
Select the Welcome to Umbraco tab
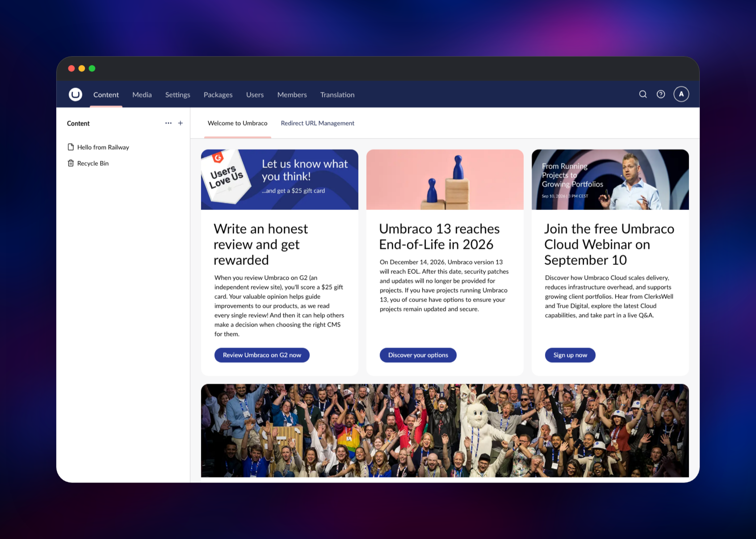238,123
